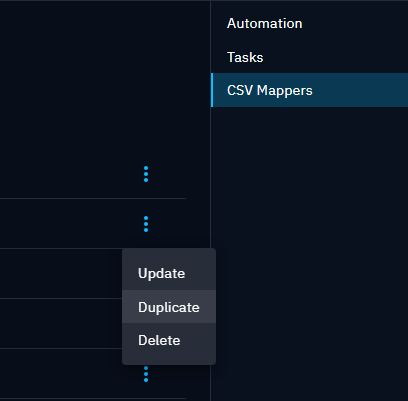Click the kebab icon of the second listed row
Screen dimensions: 408x401
pyautogui.click(x=146, y=224)
